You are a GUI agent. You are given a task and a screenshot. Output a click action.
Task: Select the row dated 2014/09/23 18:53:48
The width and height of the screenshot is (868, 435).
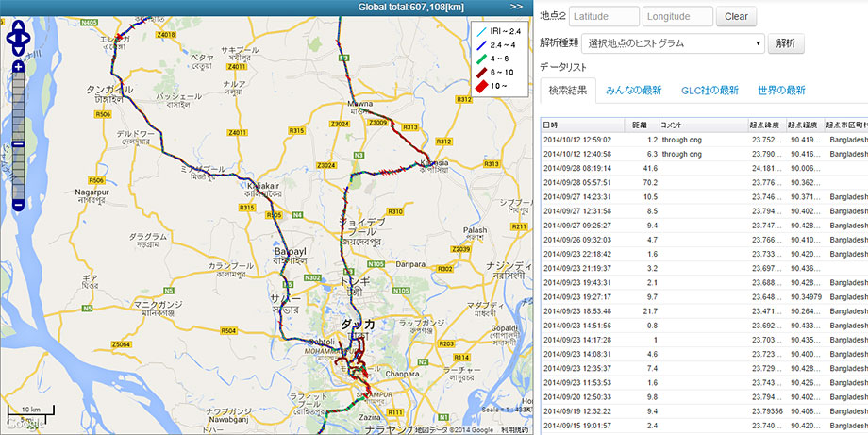click(705, 311)
